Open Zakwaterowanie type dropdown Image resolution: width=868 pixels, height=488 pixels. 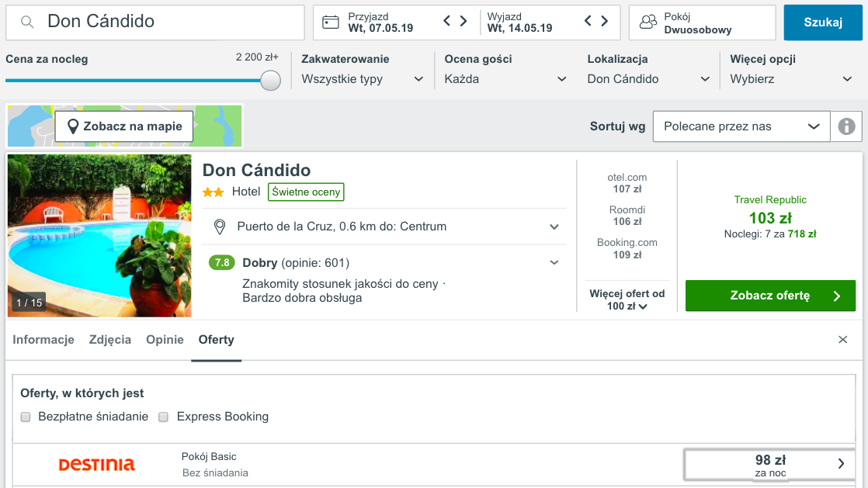click(363, 79)
